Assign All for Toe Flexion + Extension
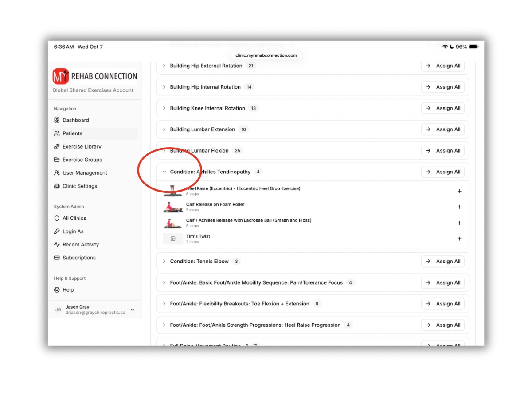Image resolution: width=532 pixels, height=399 pixels. (x=443, y=304)
